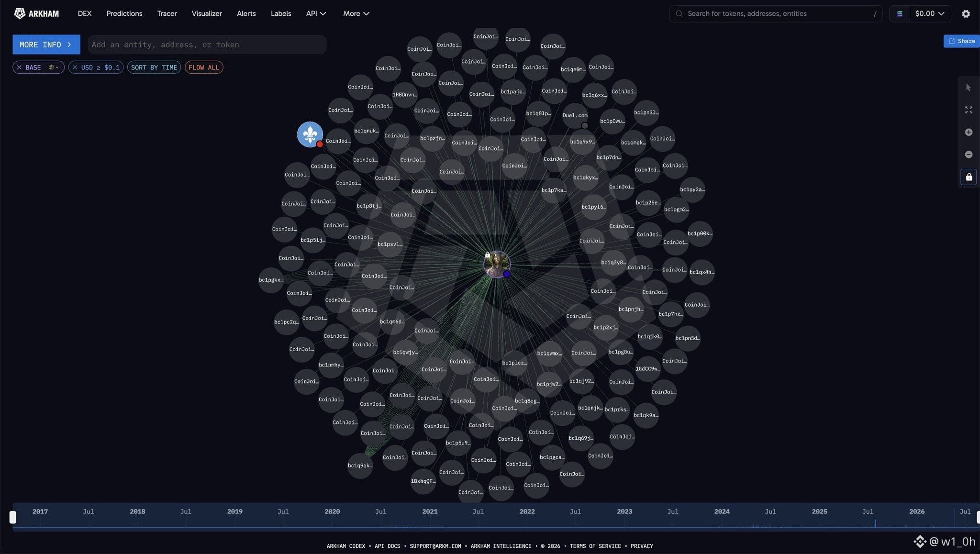Image resolution: width=980 pixels, height=554 pixels.
Task: Open the Alerts page
Action: point(246,13)
